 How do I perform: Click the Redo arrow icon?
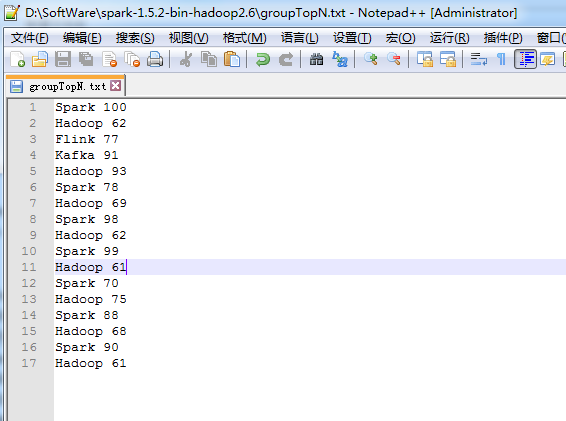click(x=286, y=59)
